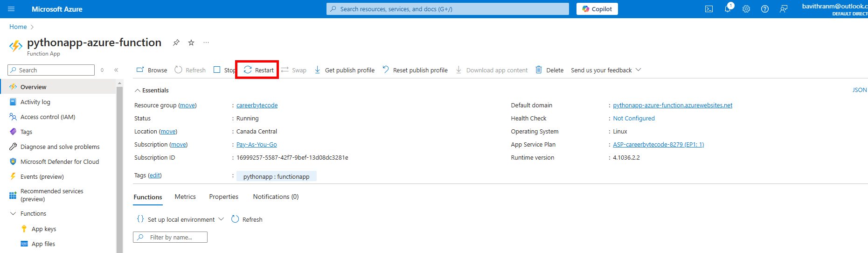Image resolution: width=868 pixels, height=253 pixels.
Task: Click Get publish profile
Action: (344, 70)
